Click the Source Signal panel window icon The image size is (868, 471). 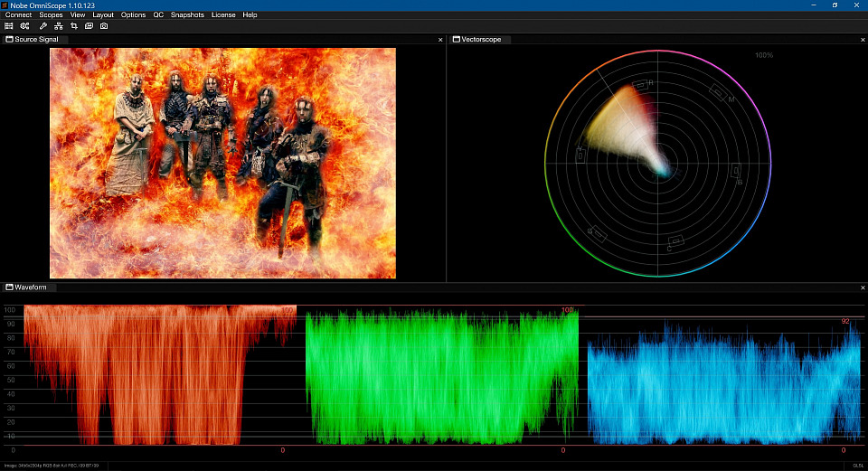[x=9, y=39]
